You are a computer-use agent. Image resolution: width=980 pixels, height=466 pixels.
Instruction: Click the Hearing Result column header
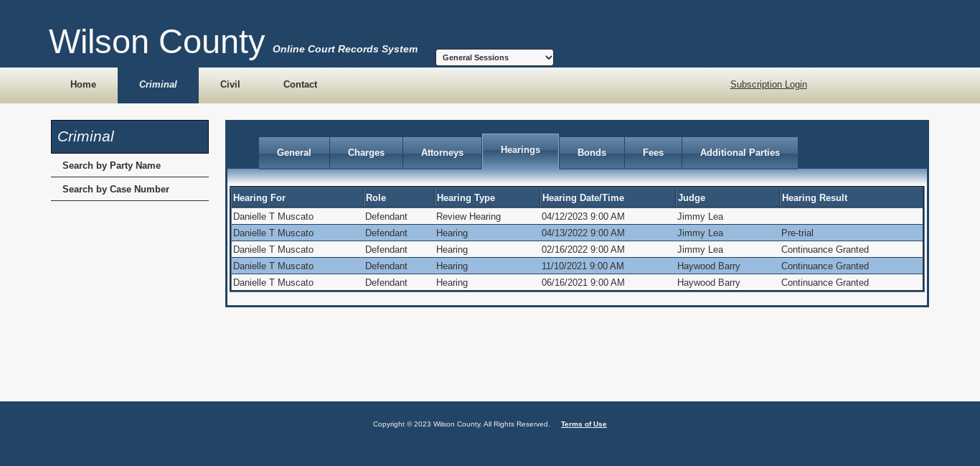[x=851, y=198]
